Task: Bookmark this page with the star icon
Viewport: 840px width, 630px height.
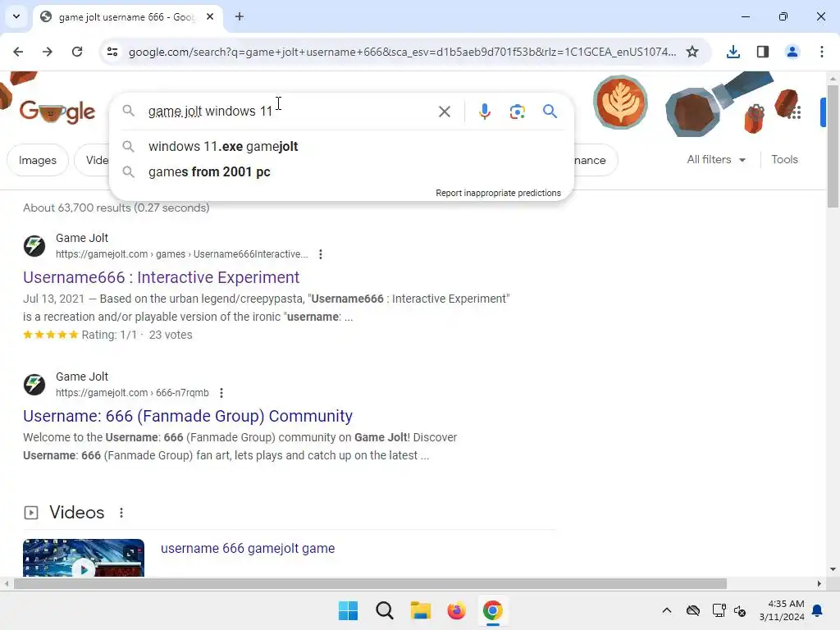Action: coord(692,52)
